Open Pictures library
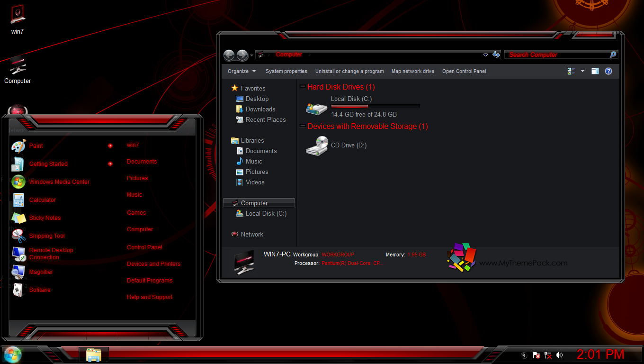Screen dimensions: 644x364 coord(252,172)
